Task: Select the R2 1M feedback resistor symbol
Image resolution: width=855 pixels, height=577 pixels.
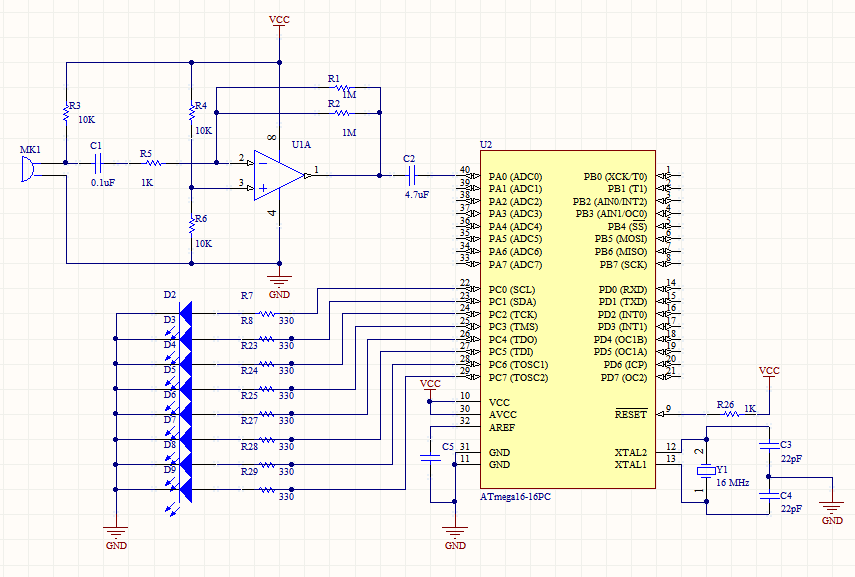Action: pos(342,113)
